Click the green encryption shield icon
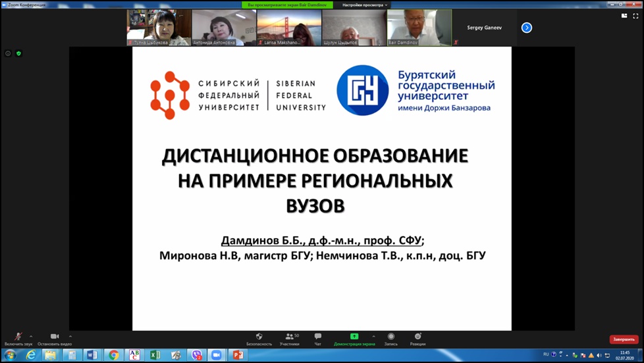 [18, 53]
